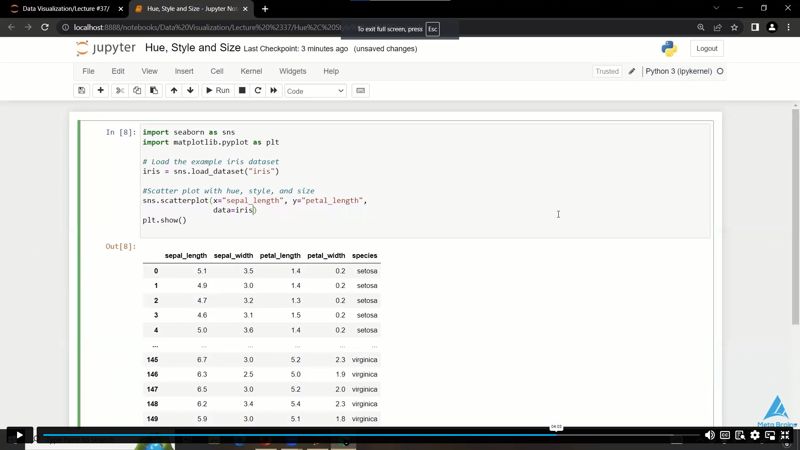Click the Logout button
This screenshot has width=800, height=450.
click(707, 48)
